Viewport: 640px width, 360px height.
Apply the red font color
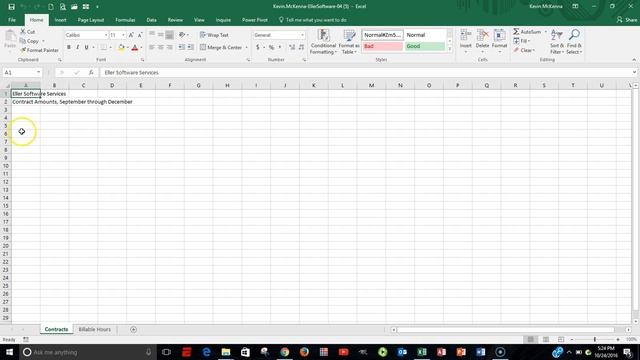click(x=135, y=48)
